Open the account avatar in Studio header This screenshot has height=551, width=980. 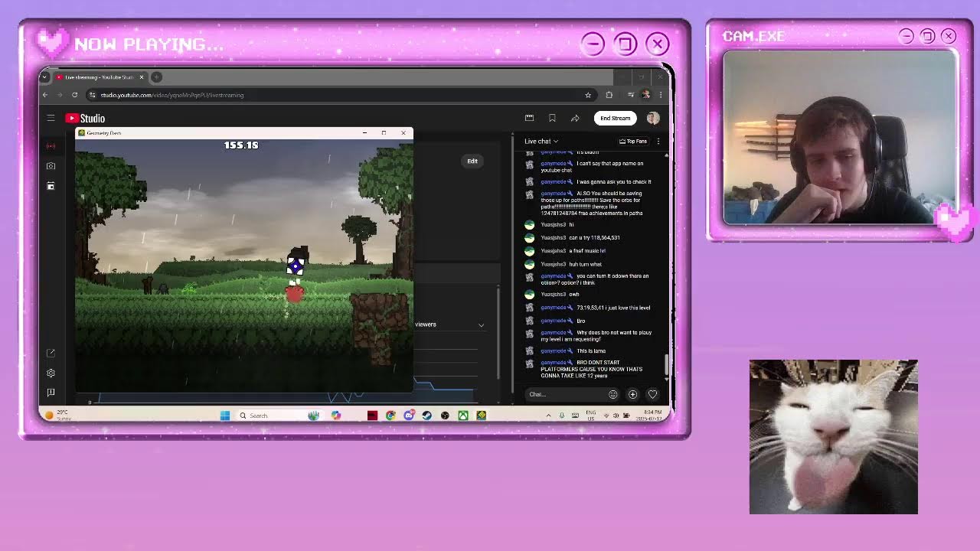pyautogui.click(x=653, y=118)
